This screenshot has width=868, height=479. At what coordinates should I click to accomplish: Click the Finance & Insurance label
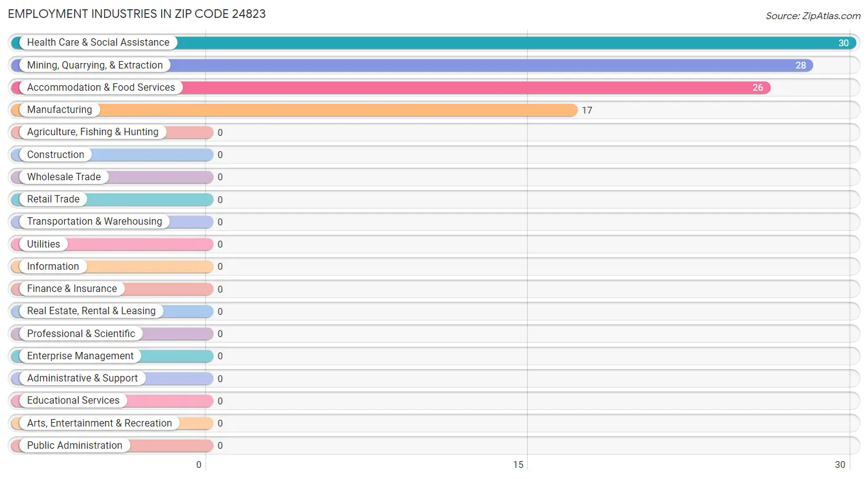(x=72, y=288)
